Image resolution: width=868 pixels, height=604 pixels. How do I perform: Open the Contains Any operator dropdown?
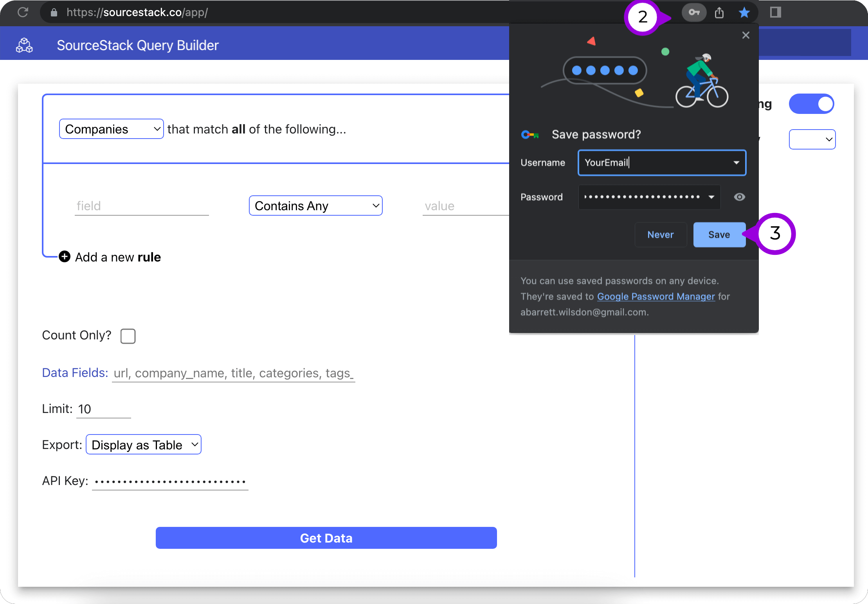click(315, 206)
